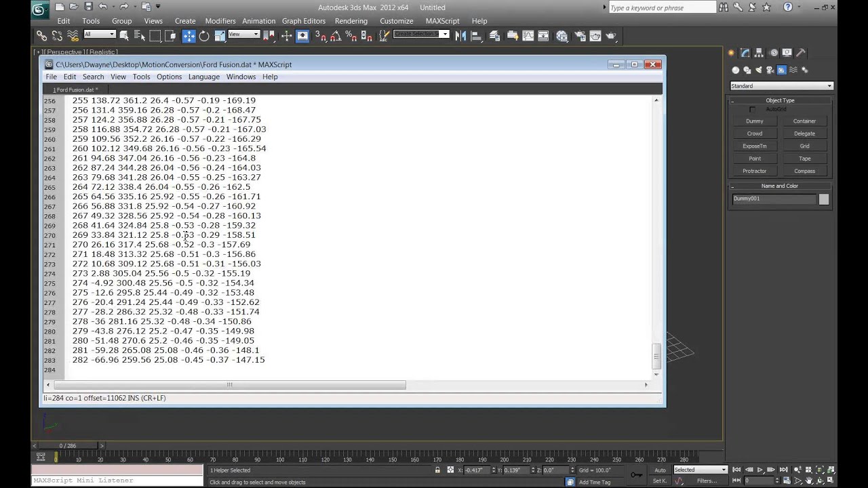Viewport: 868px width, 488px height.
Task: Toggle the Selection Lock padlock
Action: tap(437, 470)
